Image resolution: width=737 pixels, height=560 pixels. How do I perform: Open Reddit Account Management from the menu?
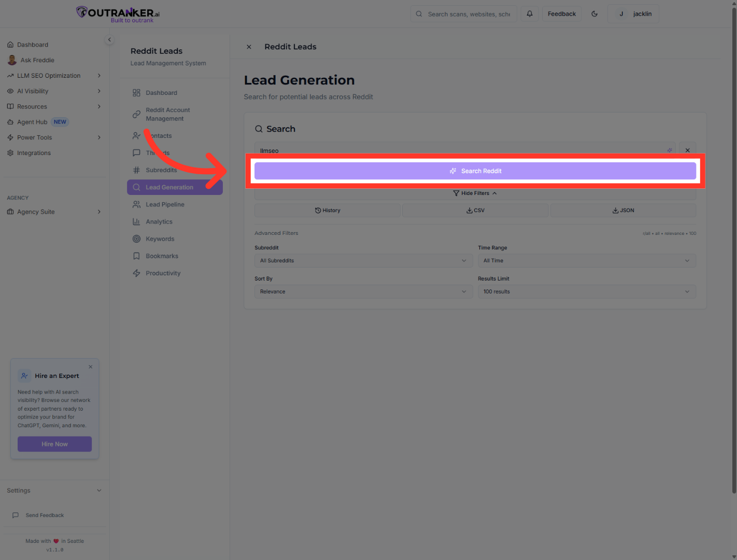(167, 114)
